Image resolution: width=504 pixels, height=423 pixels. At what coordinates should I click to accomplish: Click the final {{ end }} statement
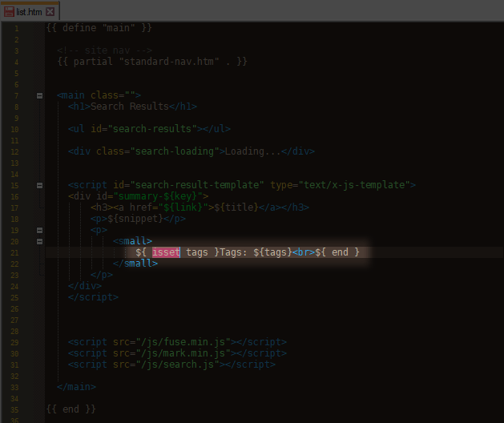71,409
